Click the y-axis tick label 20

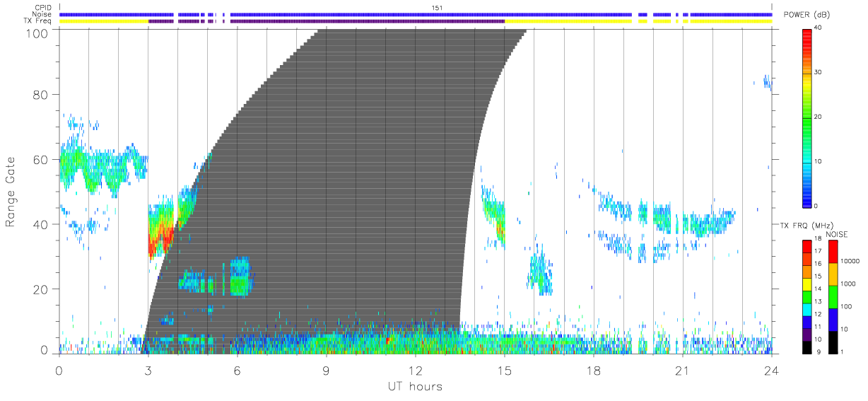(42, 290)
